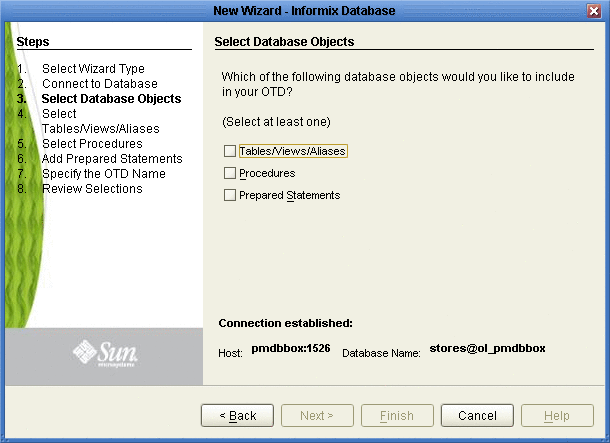Select step 'Select Wizard Type'

tap(93, 69)
